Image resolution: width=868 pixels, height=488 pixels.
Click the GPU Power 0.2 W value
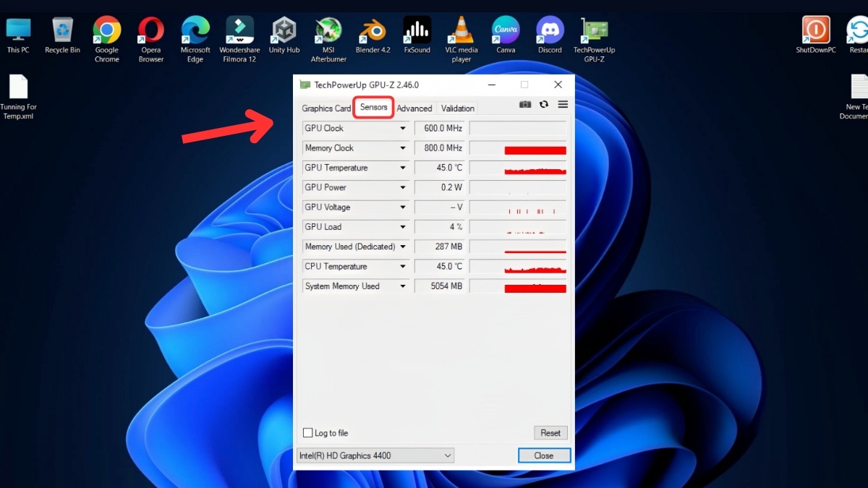[x=440, y=187]
